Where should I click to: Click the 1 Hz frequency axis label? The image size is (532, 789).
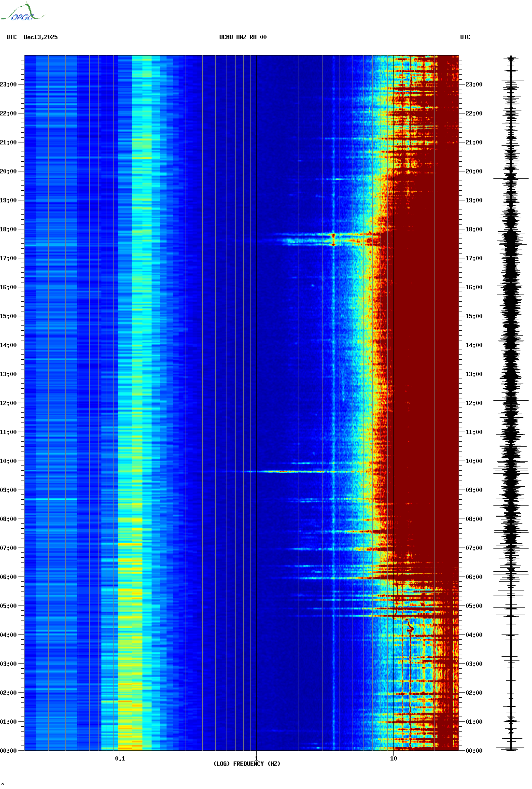[x=256, y=758]
